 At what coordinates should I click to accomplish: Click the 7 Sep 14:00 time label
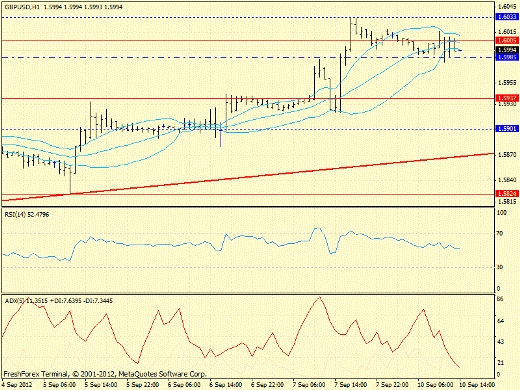coord(351,385)
